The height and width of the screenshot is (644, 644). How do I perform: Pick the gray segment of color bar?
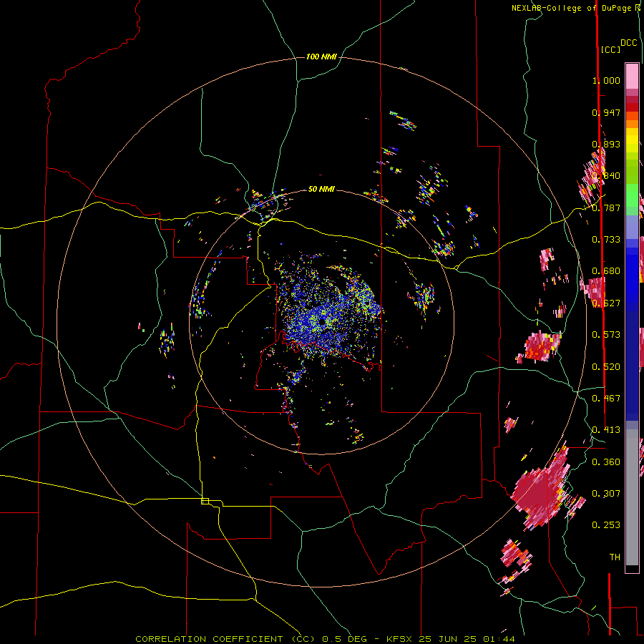point(632,497)
